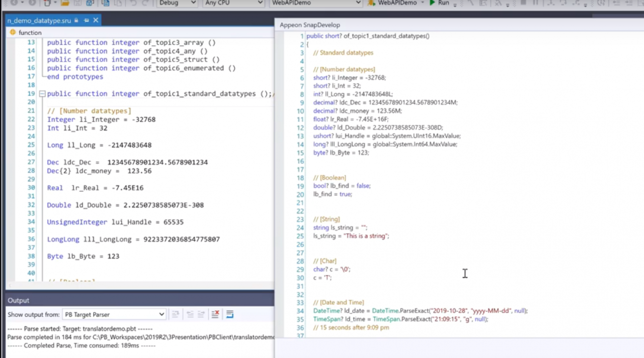Viewport: 644px width, 358px height.
Task: Click the Paste icon in the toolbar
Action: click(x=119, y=3)
